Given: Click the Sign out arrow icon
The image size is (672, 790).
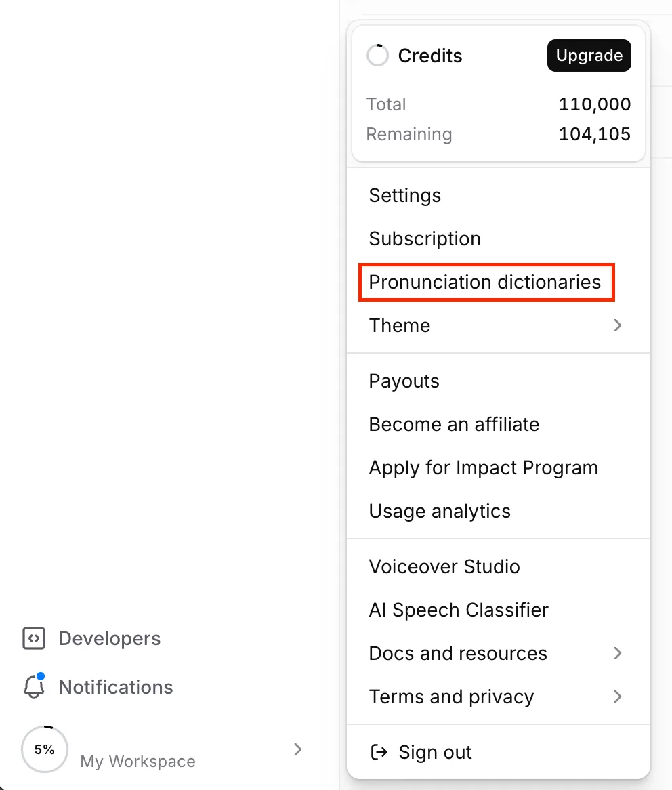Looking at the screenshot, I should tap(379, 752).
